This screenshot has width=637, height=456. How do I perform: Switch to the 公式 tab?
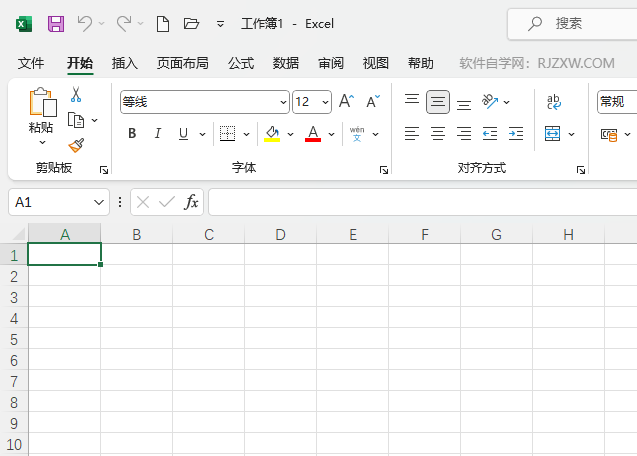pos(241,63)
